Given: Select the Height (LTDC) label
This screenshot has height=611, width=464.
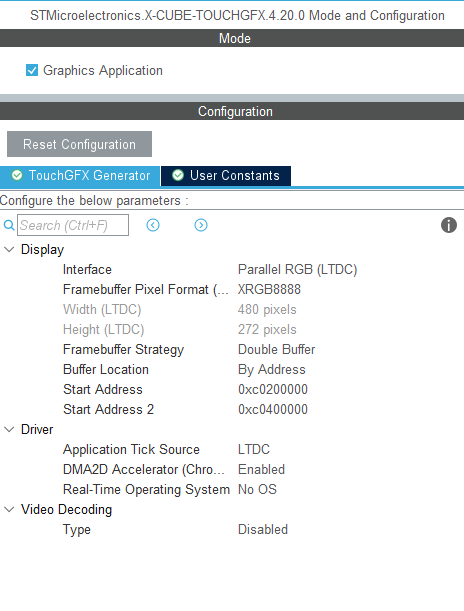Looking at the screenshot, I should [104, 330].
